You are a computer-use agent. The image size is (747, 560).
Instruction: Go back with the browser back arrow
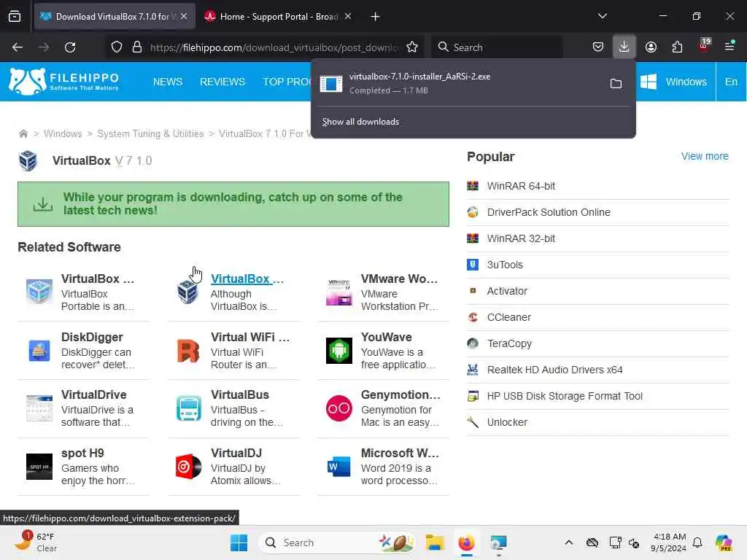[18, 47]
